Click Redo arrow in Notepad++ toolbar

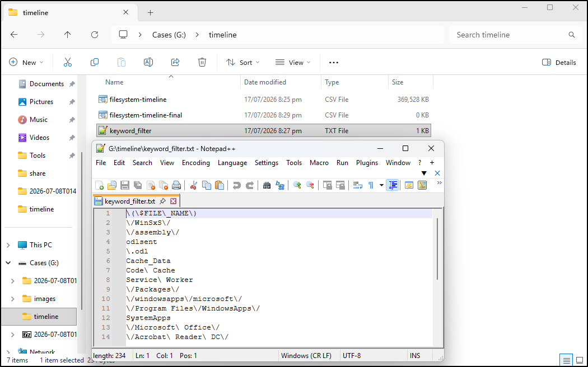coord(249,185)
